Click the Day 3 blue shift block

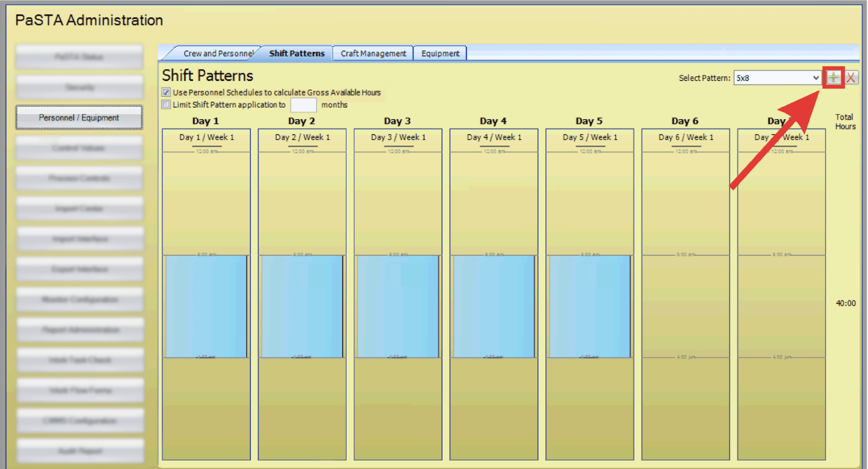pyautogui.click(x=398, y=306)
